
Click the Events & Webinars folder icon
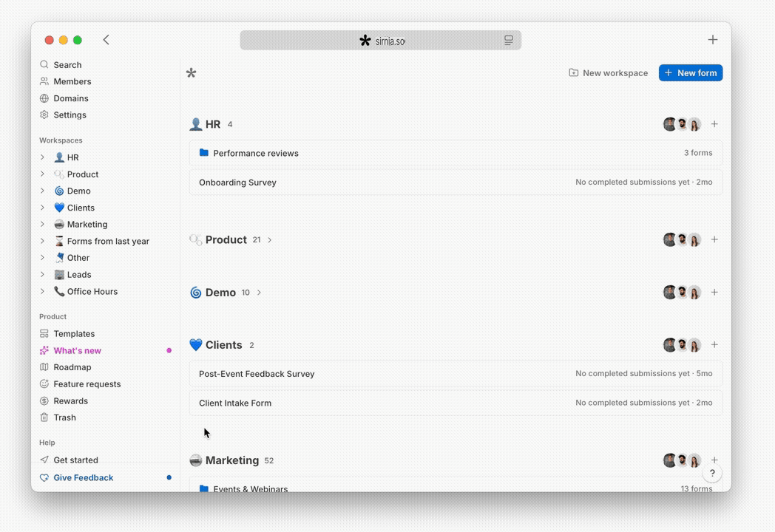tap(203, 488)
